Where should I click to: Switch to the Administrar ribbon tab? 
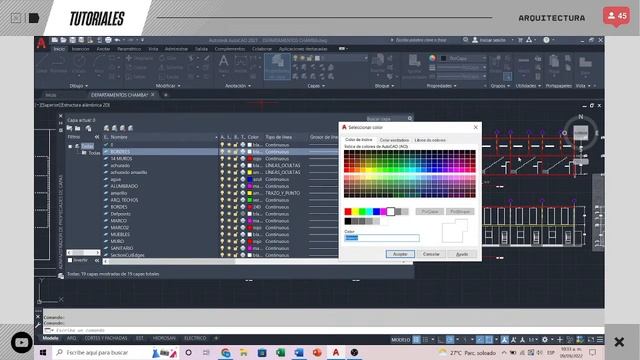(176, 49)
